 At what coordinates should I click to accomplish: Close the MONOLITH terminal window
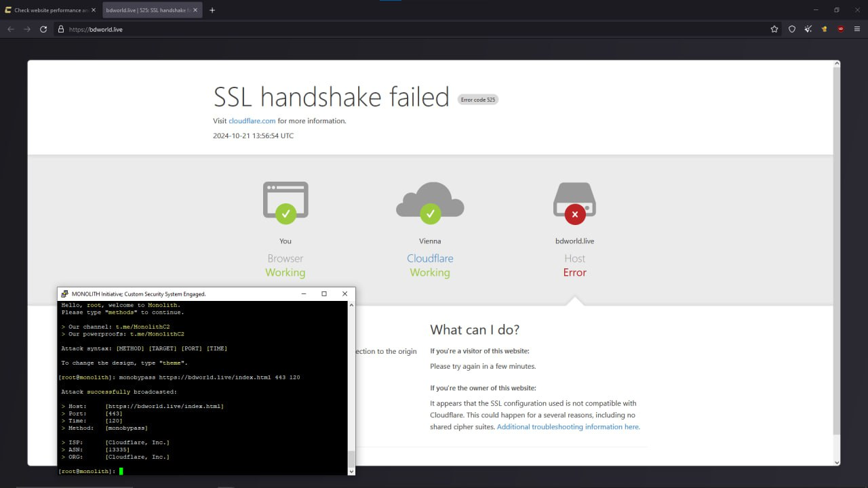pos(344,293)
